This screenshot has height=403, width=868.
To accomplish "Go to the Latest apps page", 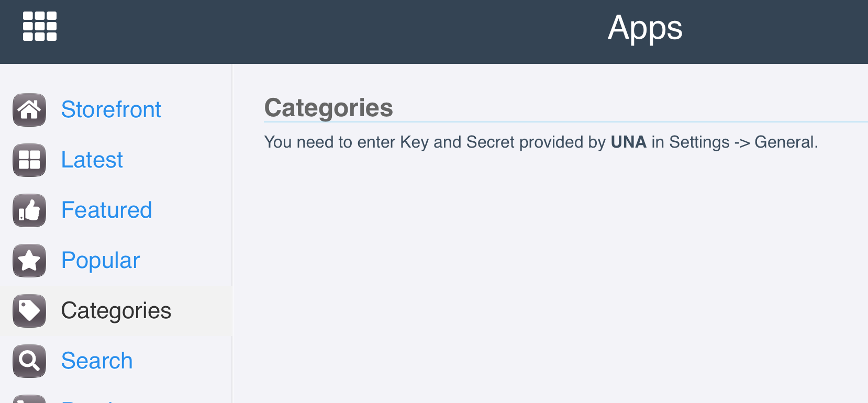I will [x=92, y=160].
